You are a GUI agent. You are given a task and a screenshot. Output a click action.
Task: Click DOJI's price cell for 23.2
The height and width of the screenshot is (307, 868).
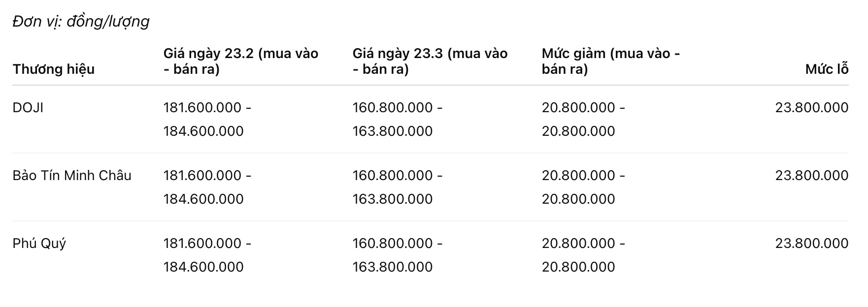click(207, 119)
